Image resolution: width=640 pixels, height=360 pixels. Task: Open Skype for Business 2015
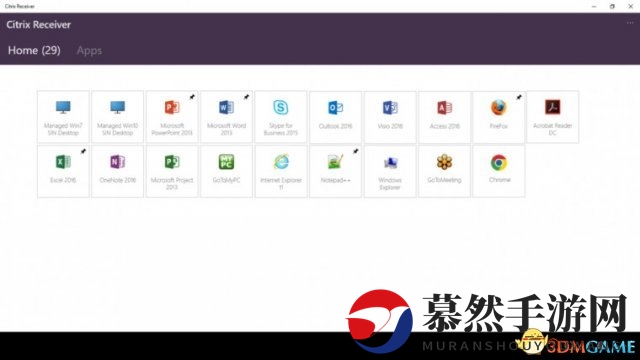coord(281,117)
